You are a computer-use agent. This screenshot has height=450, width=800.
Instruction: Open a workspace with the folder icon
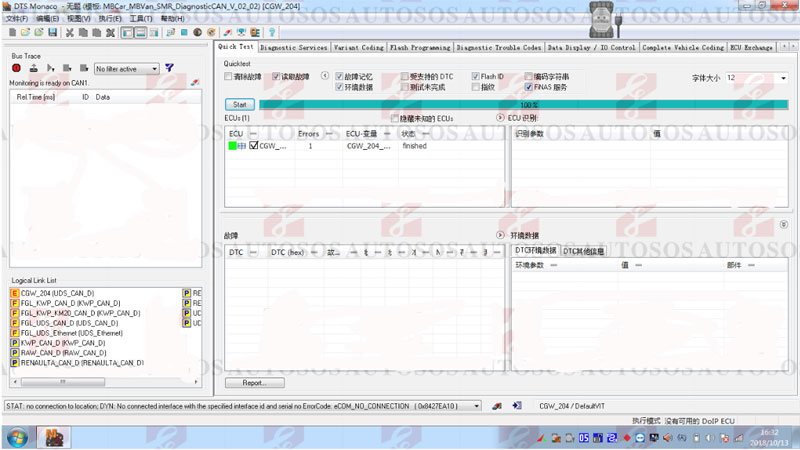point(26,33)
